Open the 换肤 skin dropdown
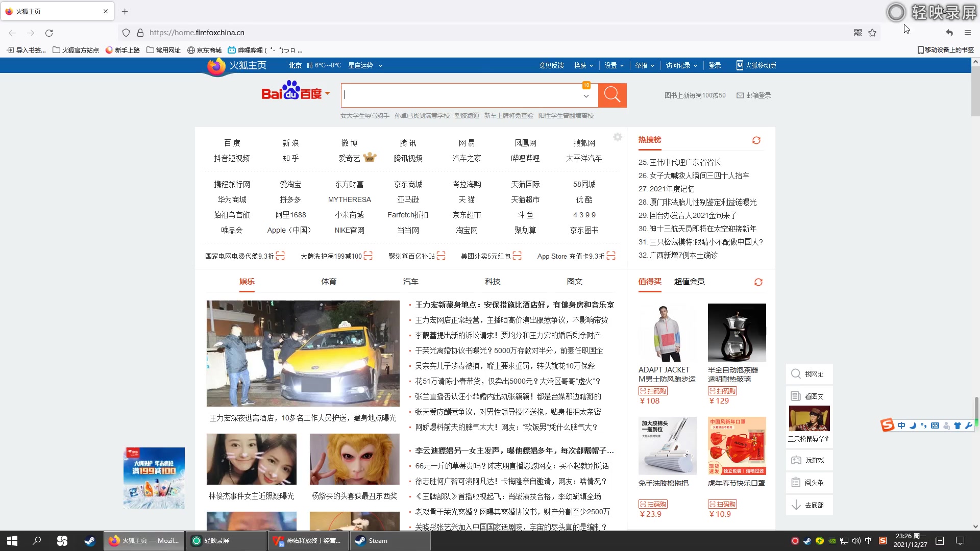 583,65
